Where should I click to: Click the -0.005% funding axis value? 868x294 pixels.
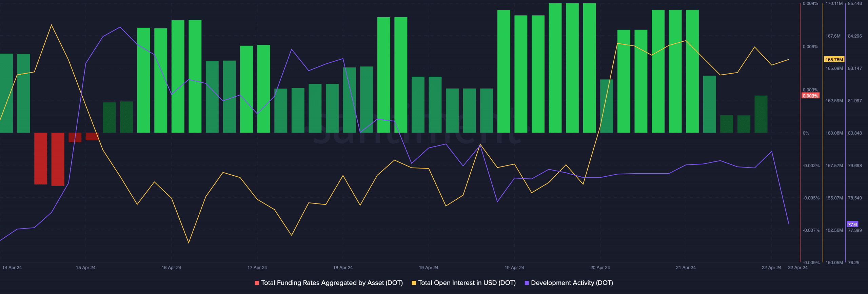pos(811,198)
